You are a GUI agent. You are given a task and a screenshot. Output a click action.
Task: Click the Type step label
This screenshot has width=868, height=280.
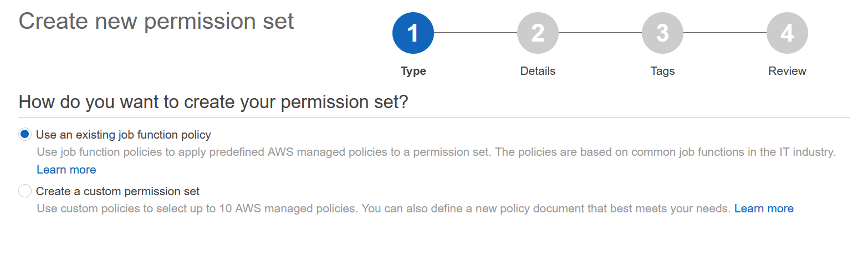pyautogui.click(x=413, y=71)
